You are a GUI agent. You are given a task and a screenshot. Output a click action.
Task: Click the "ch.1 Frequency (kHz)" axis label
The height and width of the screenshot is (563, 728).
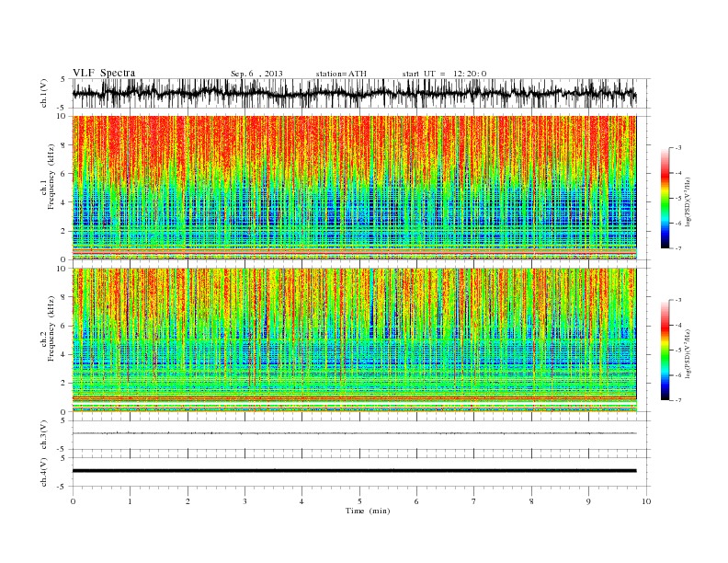coord(48,177)
